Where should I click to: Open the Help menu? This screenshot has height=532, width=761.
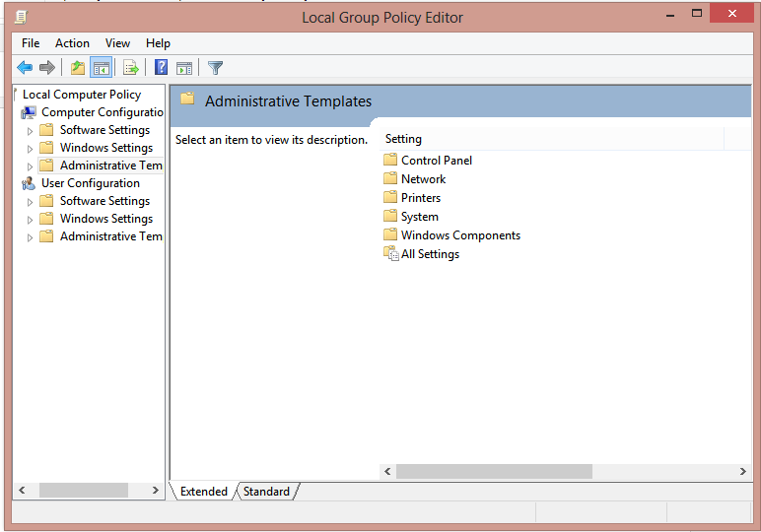tap(158, 43)
